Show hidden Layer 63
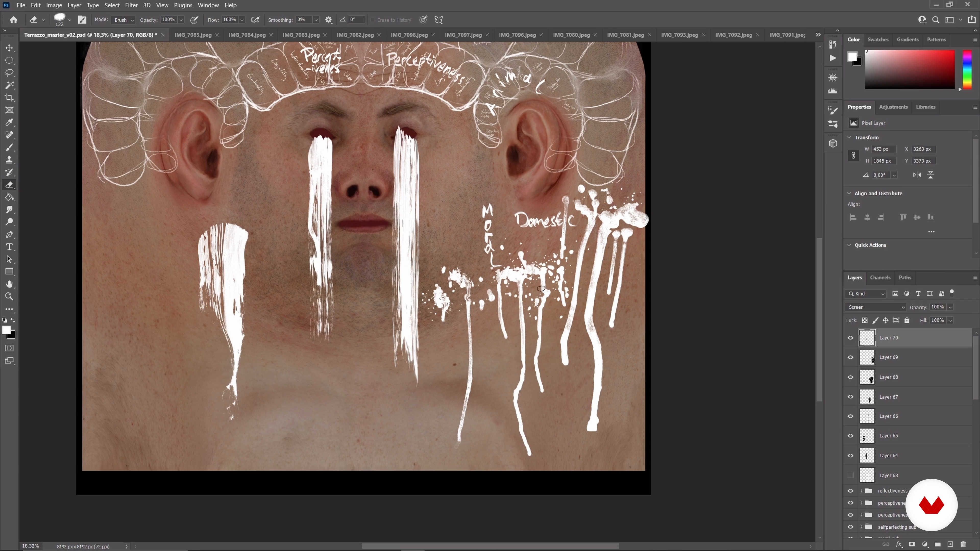 [851, 475]
